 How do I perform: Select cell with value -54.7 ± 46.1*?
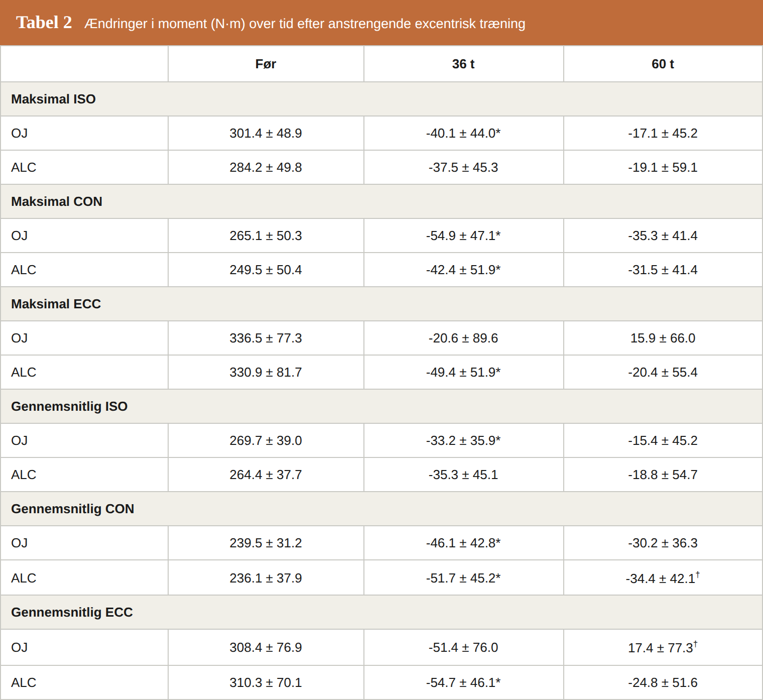coord(463,682)
